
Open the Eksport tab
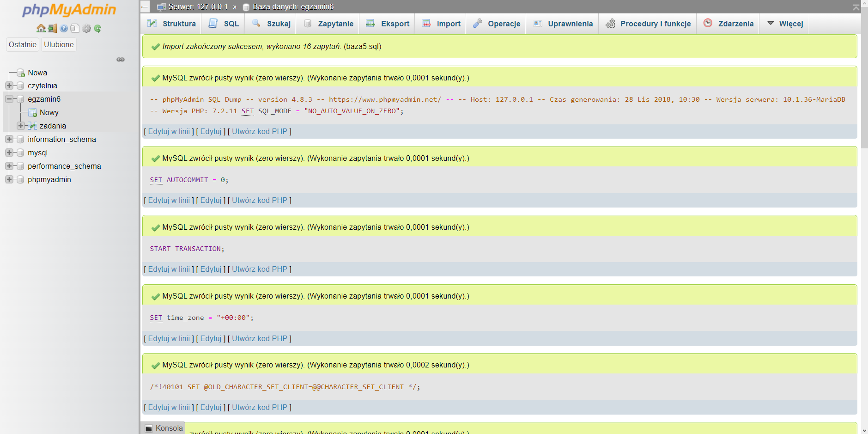(x=388, y=24)
